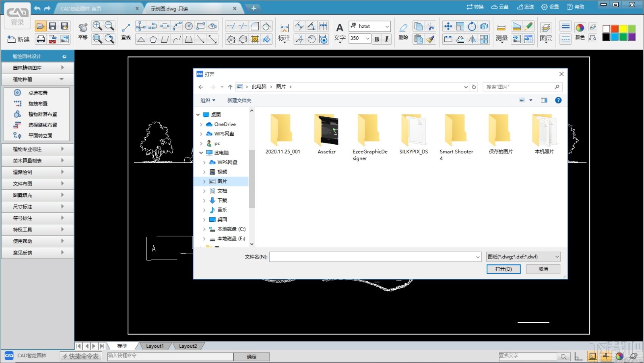Toggle the preview pane in the Open dialog
The image size is (644, 363).
pyautogui.click(x=544, y=100)
